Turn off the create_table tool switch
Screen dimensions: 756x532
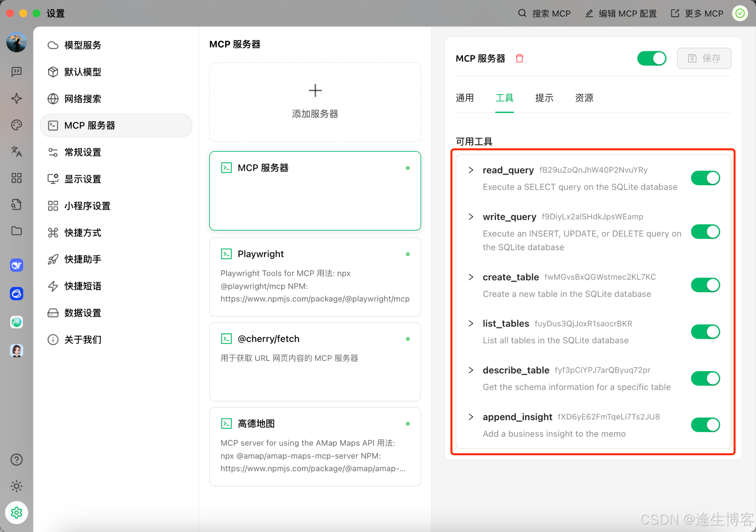tap(705, 285)
